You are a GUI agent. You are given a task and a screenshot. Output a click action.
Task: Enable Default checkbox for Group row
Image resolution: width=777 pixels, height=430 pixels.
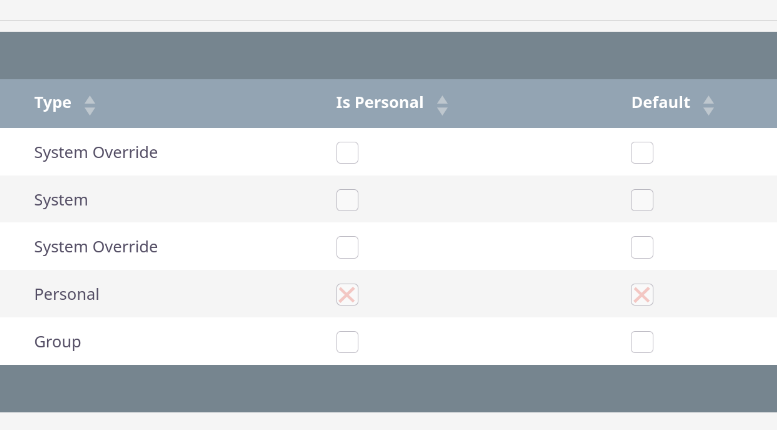642,342
